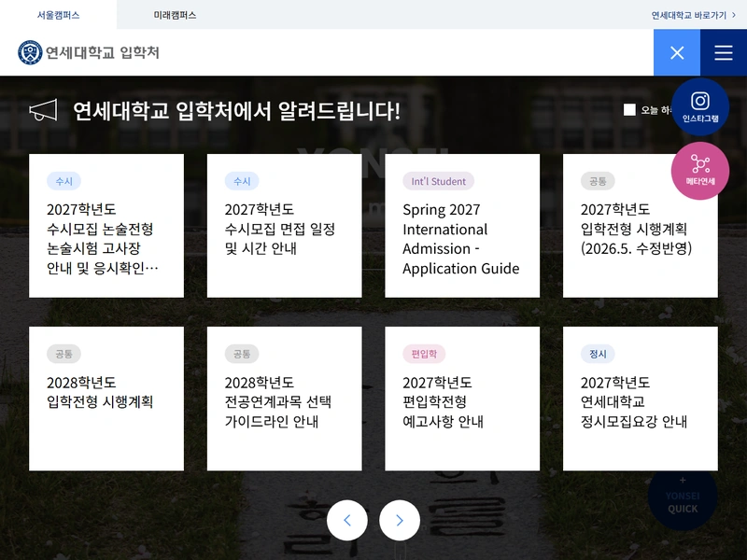Open the 전공연계과목 선택 가이드라인 안내 card
The height and width of the screenshot is (560, 747).
[285, 399]
